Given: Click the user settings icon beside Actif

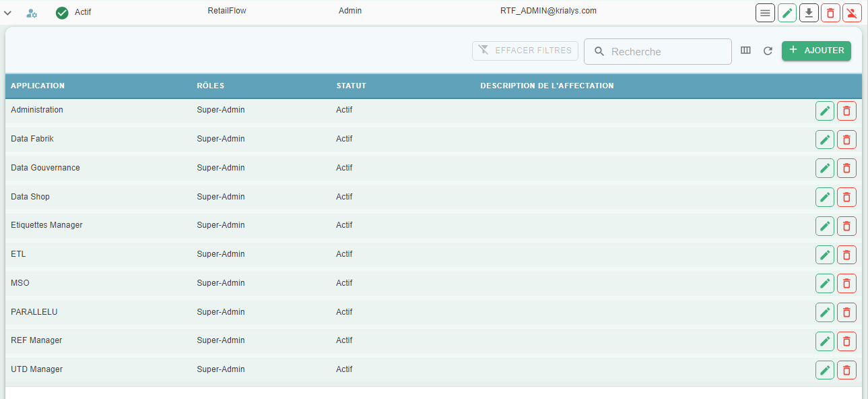Looking at the screenshot, I should (32, 13).
